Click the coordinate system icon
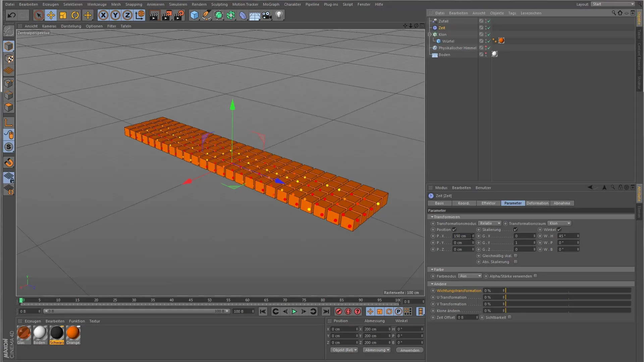This screenshot has height=362, width=644. click(140, 15)
